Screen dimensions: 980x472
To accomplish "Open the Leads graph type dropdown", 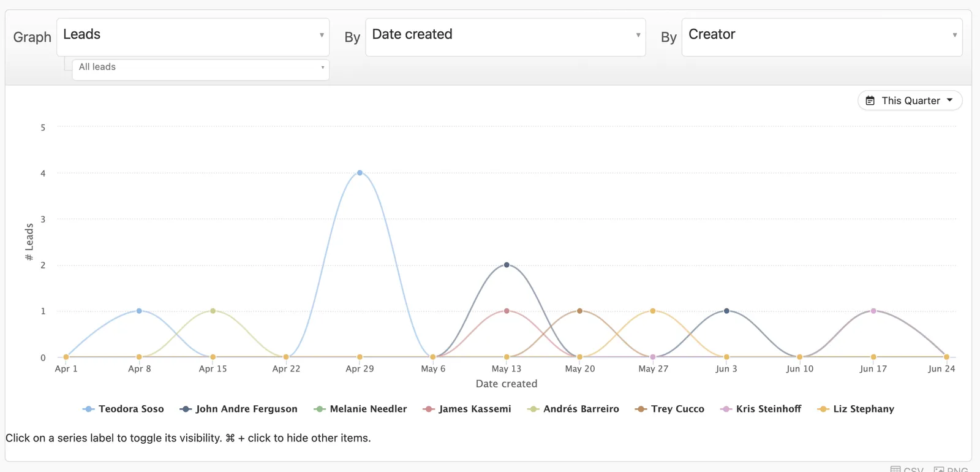I will (x=193, y=37).
